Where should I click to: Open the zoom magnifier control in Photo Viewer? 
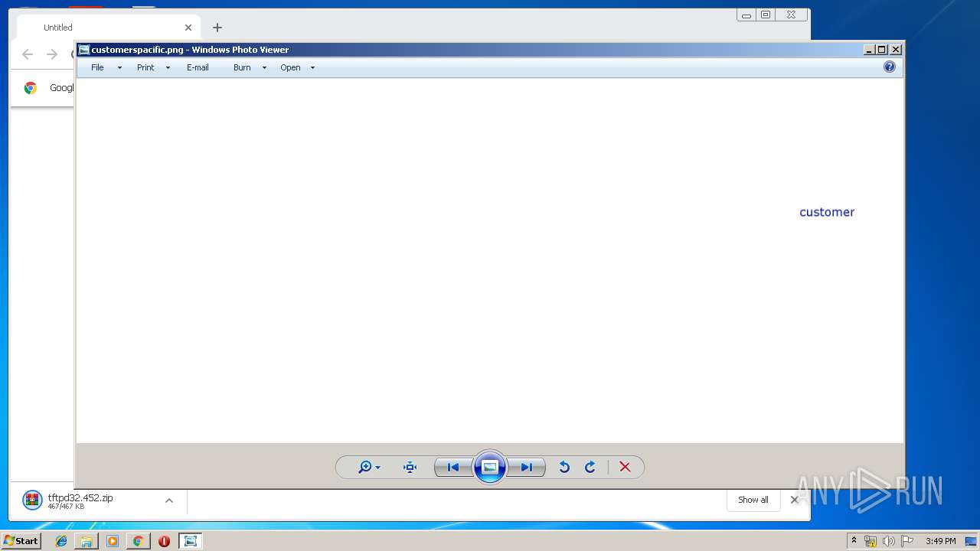tap(369, 467)
